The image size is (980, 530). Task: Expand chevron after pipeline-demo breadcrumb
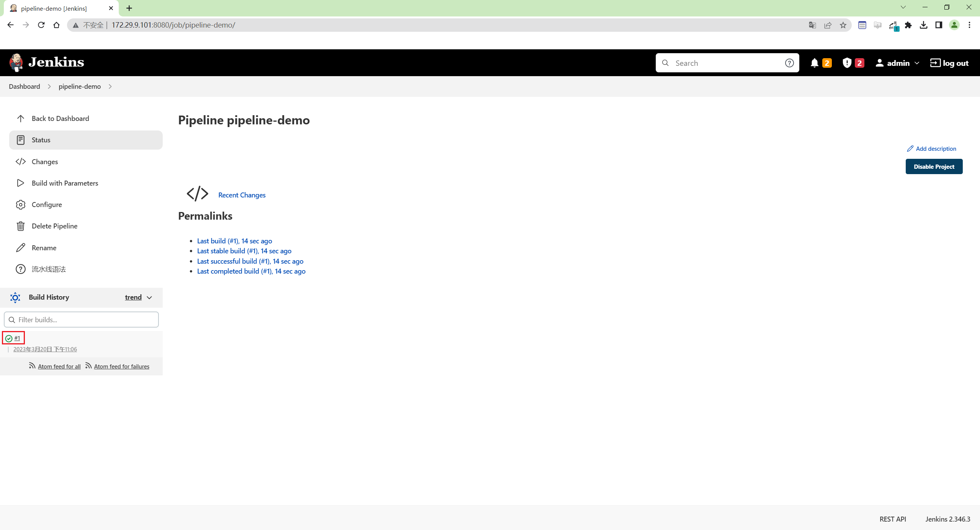click(x=110, y=86)
